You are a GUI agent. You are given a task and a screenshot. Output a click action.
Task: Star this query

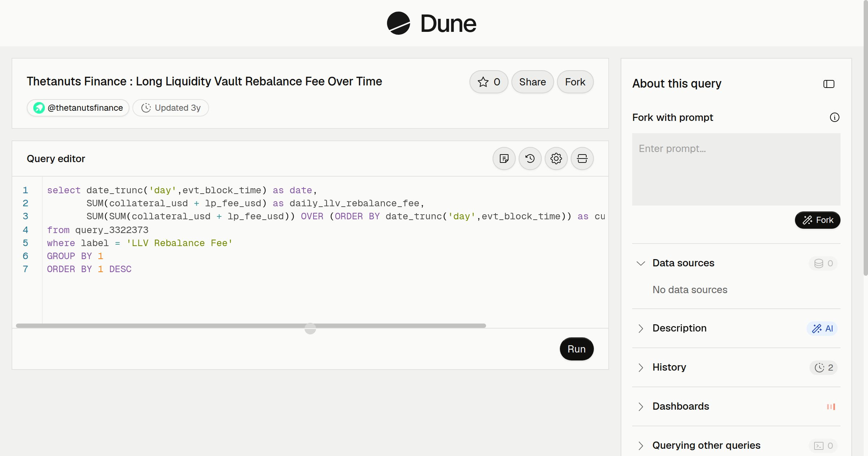coord(489,82)
